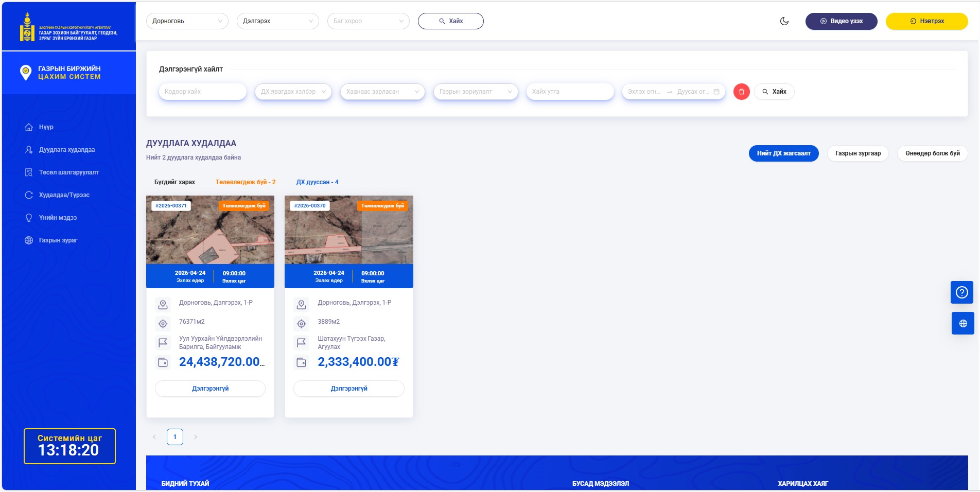This screenshot has height=492, width=980.
Task: Open the ДХ явагдах хэлбэр dropdown
Action: (293, 92)
